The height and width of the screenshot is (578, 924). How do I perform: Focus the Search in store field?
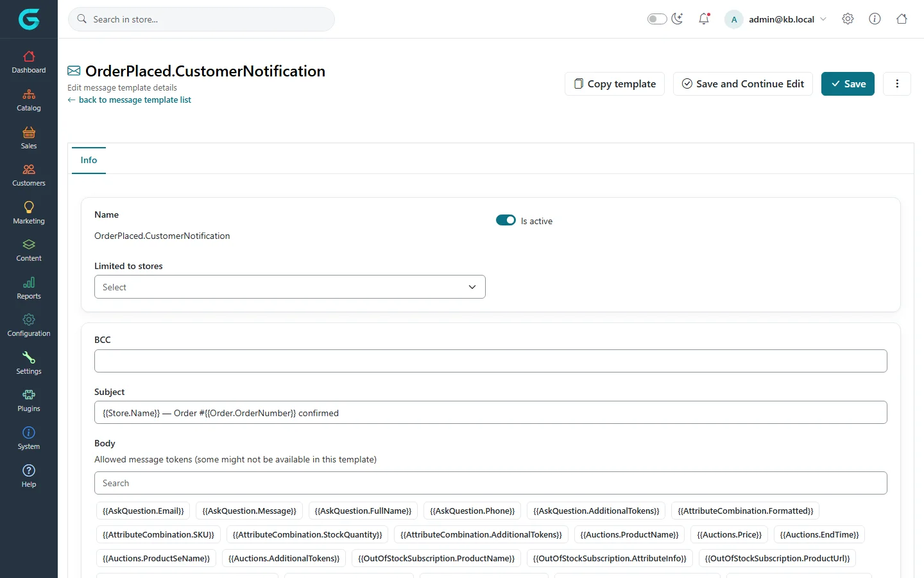click(201, 19)
